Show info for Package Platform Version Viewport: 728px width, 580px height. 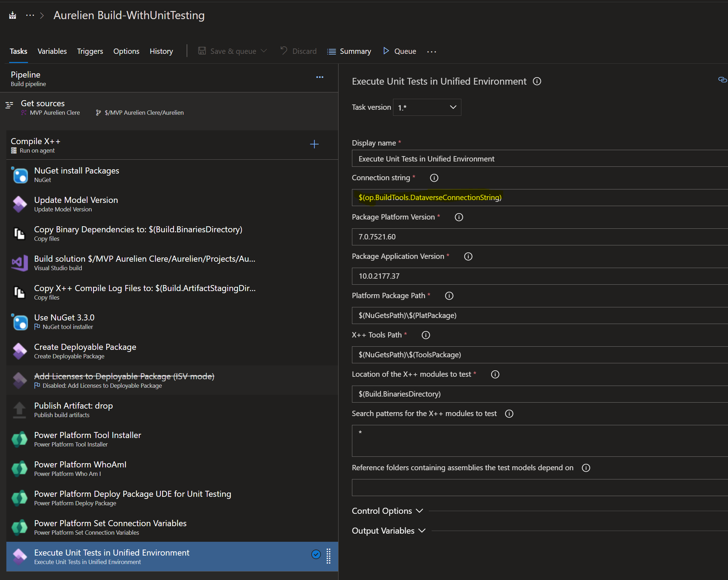pos(459,217)
